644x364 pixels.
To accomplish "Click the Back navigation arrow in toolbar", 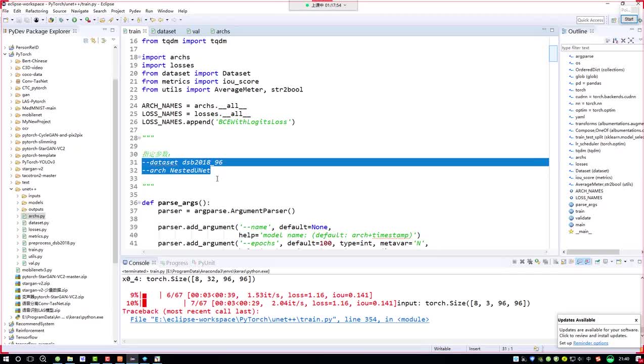I will tap(161, 20).
